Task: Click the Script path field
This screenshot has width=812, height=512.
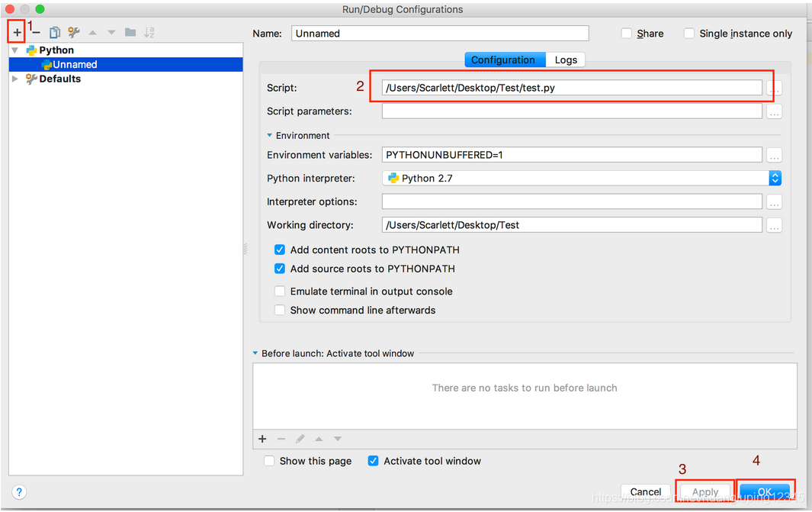Action: 572,88
